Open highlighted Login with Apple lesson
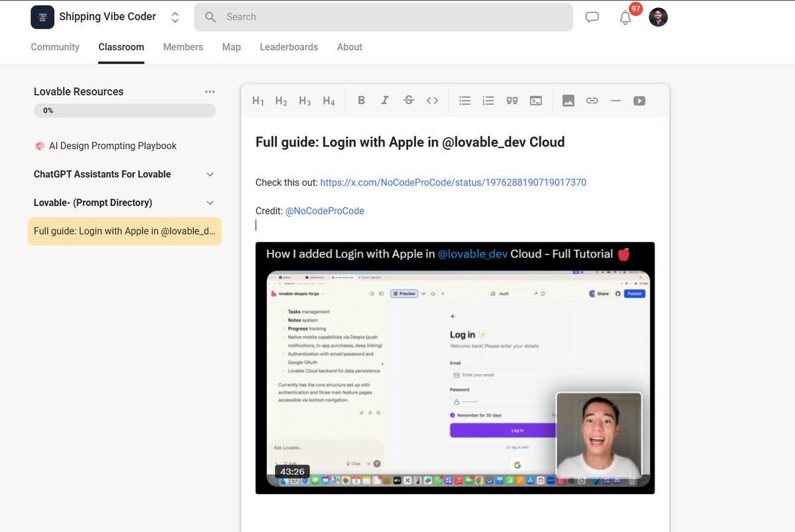This screenshot has width=795, height=532. [x=125, y=231]
